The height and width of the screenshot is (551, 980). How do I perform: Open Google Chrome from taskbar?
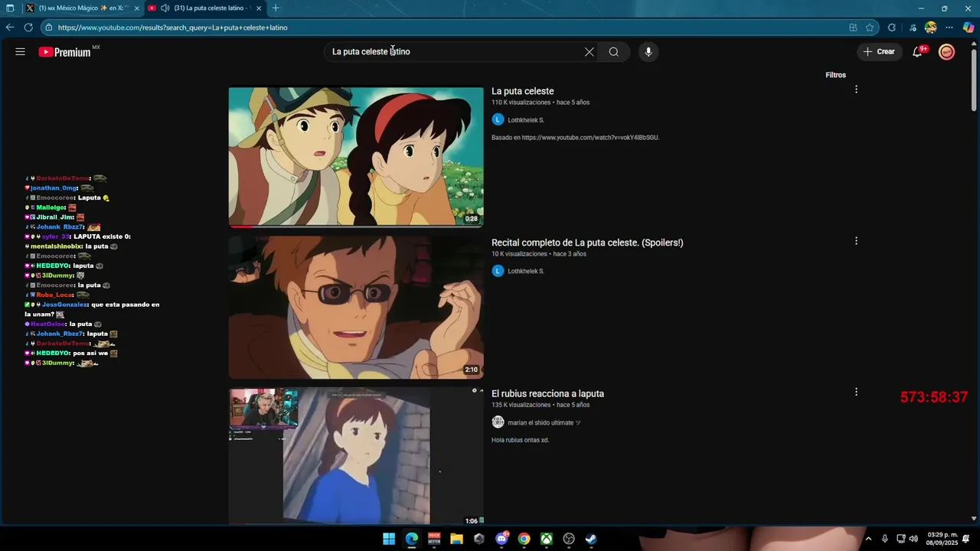pyautogui.click(x=524, y=539)
